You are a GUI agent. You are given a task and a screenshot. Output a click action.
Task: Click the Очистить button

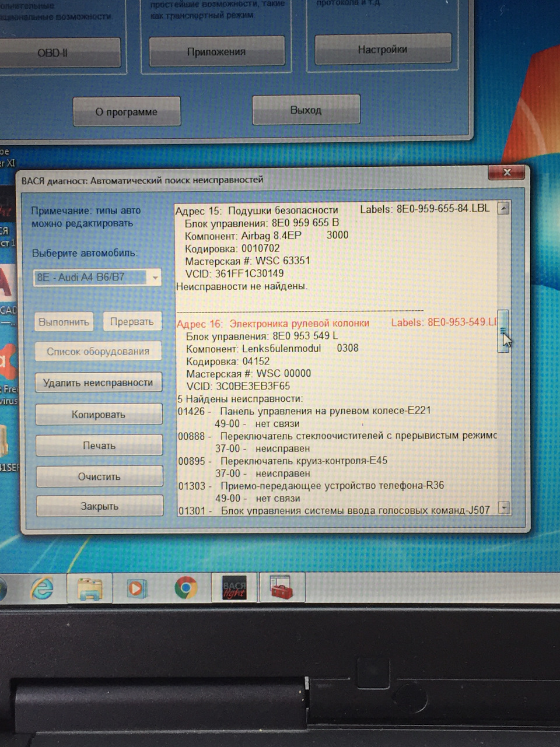point(99,476)
